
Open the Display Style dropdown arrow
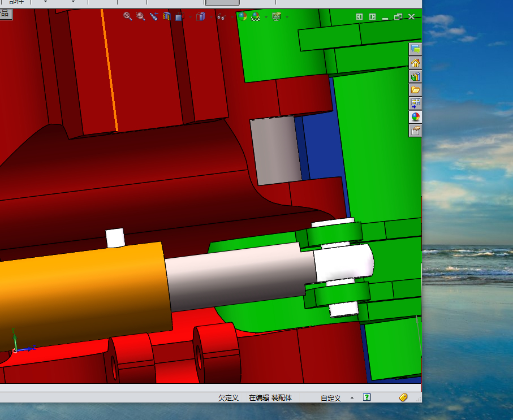coord(212,17)
